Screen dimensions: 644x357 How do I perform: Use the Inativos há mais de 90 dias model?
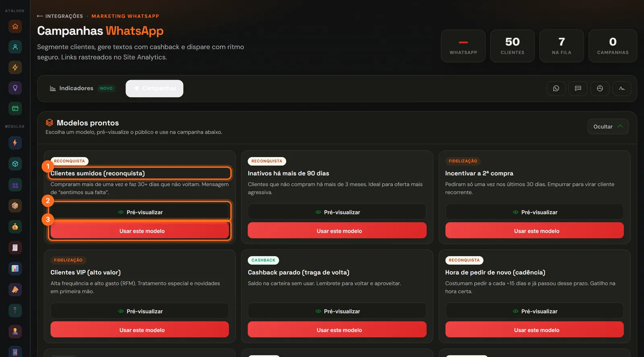tap(337, 231)
